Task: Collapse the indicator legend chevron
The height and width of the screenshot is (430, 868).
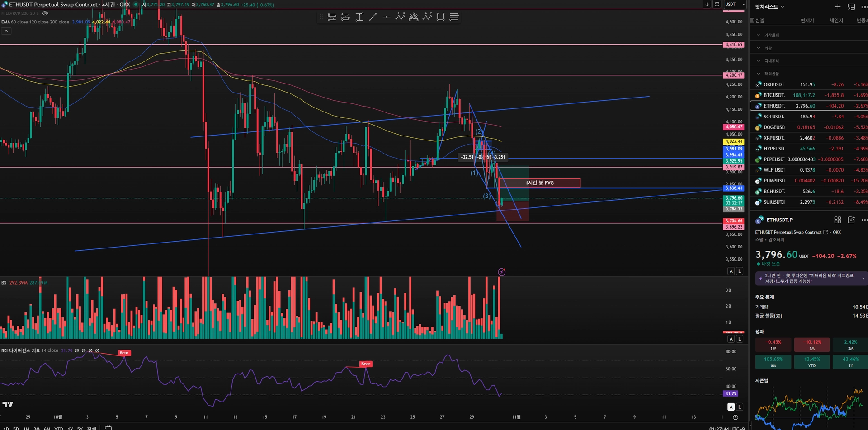Action: click(6, 31)
